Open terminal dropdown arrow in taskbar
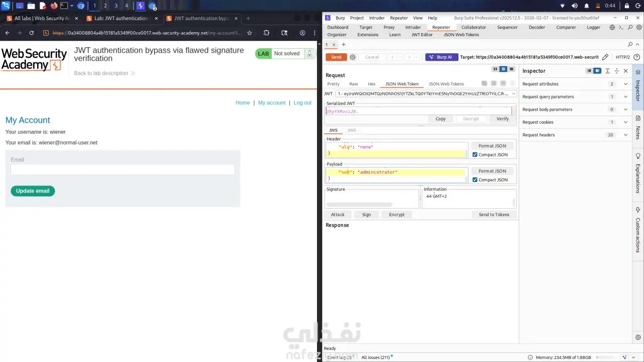 [72, 6]
